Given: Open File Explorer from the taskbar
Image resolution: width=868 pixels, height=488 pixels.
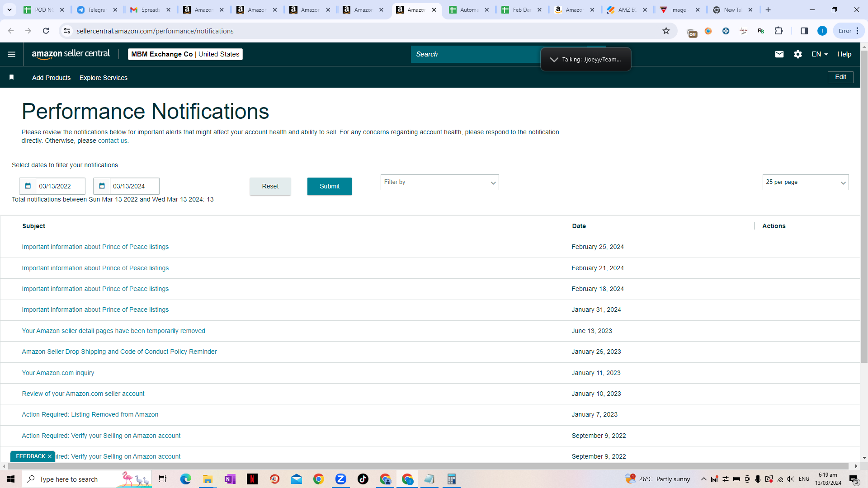Looking at the screenshot, I should point(208,479).
